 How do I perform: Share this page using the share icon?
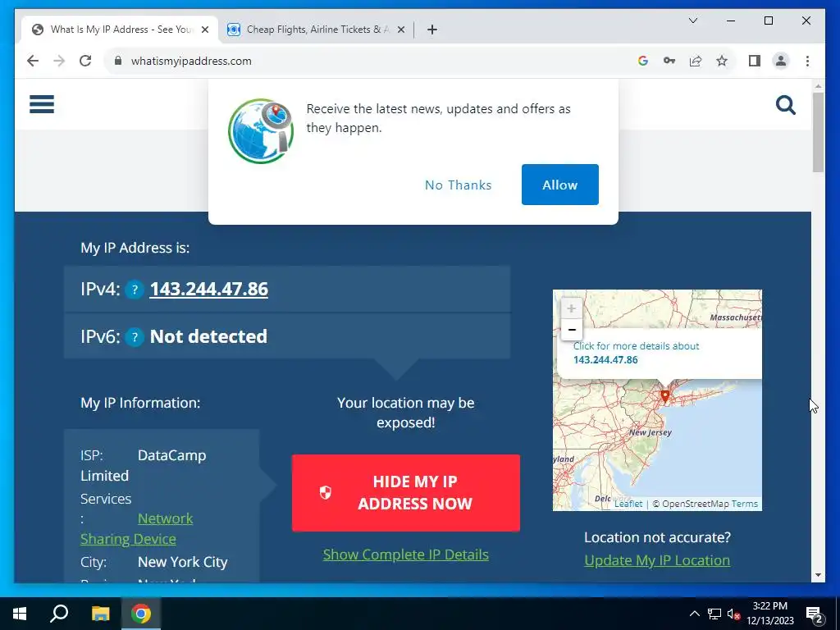coord(696,61)
